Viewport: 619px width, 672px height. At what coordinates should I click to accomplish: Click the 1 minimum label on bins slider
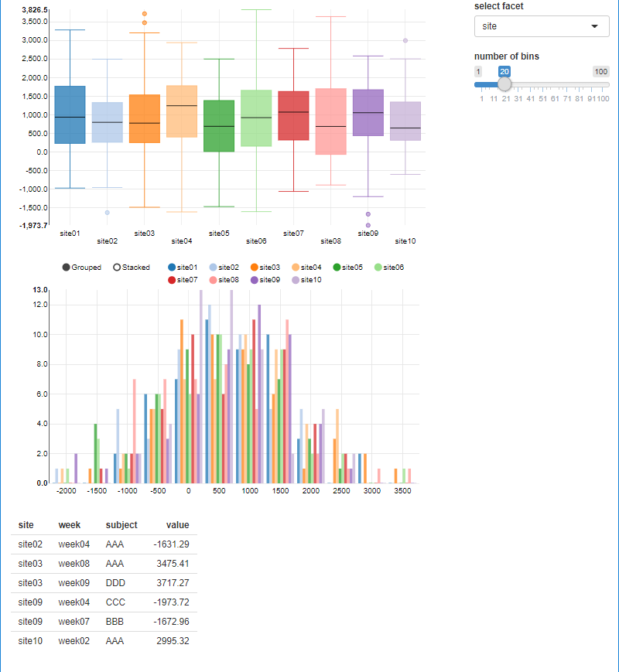pos(477,70)
